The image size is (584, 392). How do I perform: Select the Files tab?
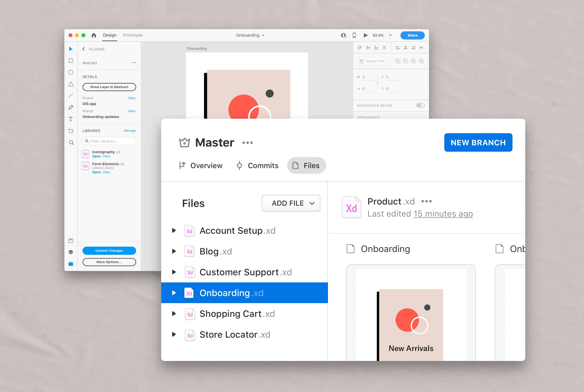[x=307, y=166]
